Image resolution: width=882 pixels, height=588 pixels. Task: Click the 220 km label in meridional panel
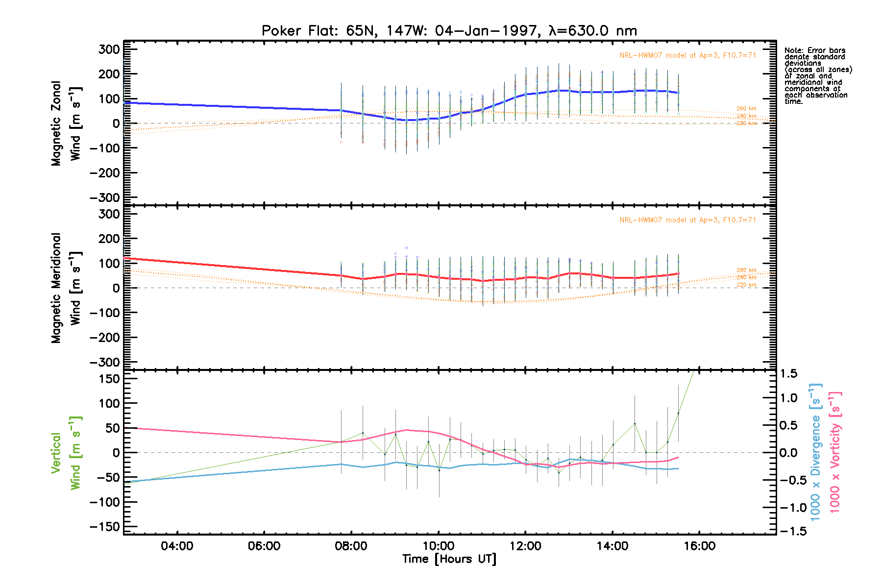(746, 285)
